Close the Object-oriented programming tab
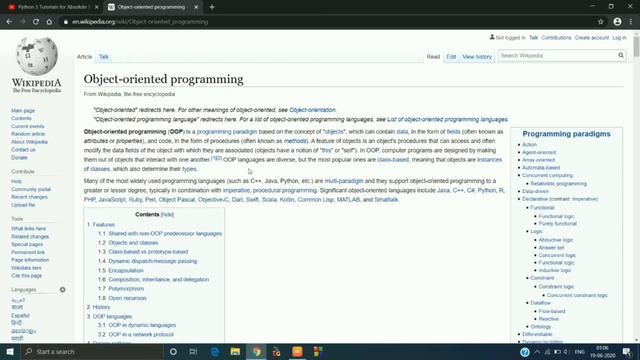The image size is (640, 360). coord(196,7)
